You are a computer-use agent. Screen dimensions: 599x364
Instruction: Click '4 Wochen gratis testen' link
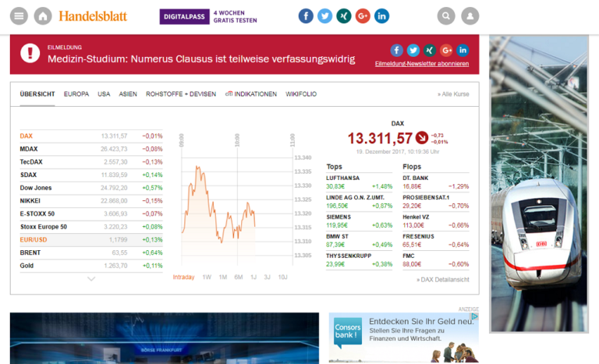[x=235, y=16]
